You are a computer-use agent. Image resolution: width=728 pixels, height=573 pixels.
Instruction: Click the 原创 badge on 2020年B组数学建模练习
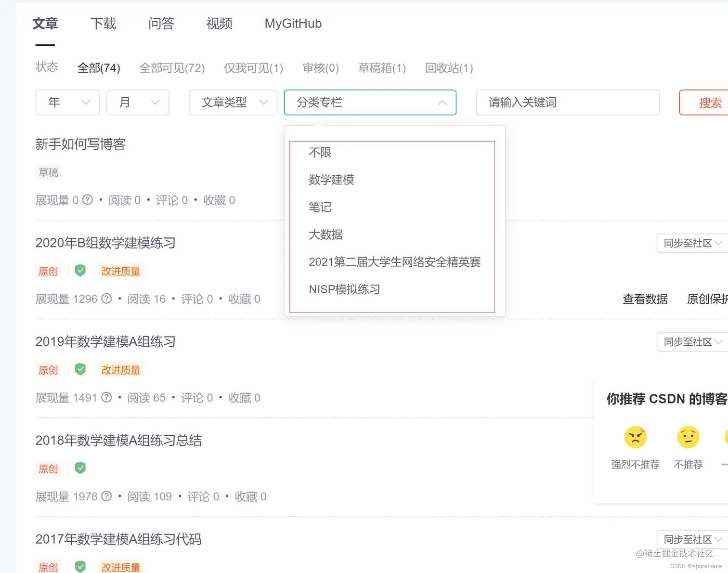click(48, 271)
